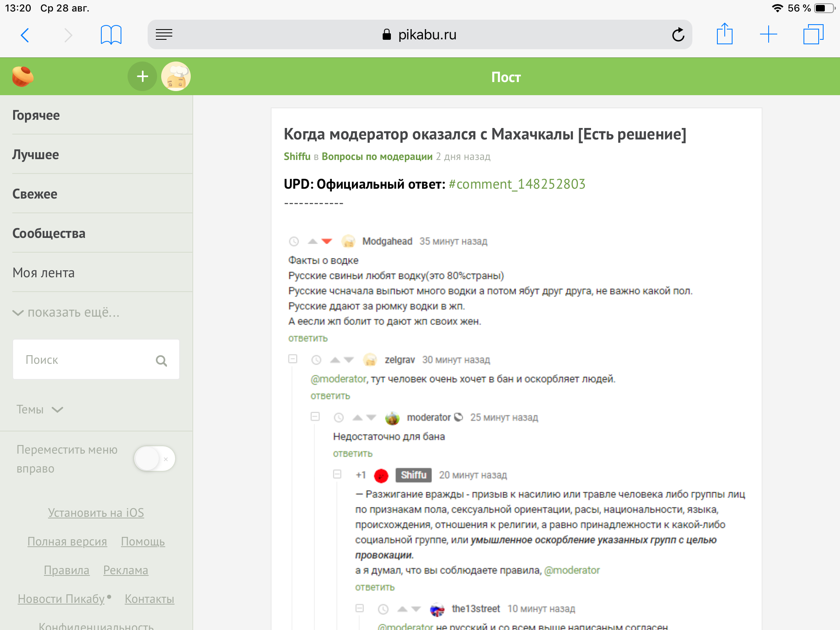Open the 'Горячее' feed section

(x=36, y=115)
